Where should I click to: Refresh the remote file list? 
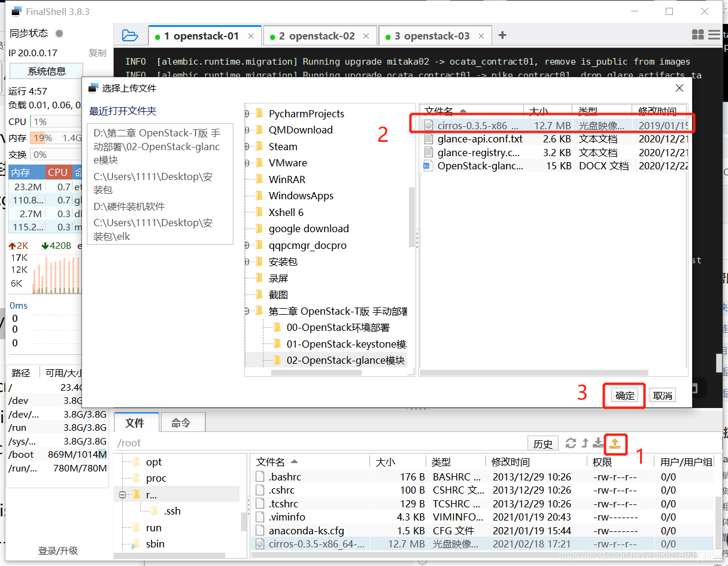click(571, 443)
